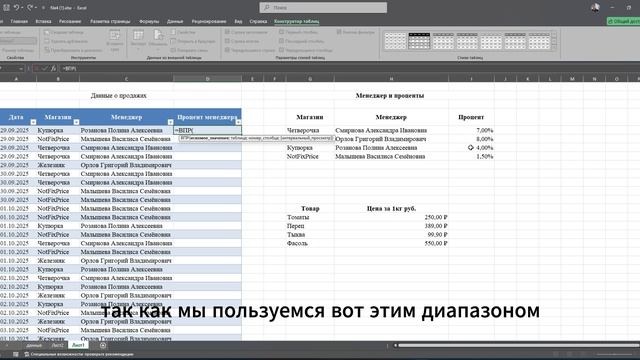Viewport: 640px width, 360px height.
Task: Click the table name input field
Action: pyautogui.click(x=18, y=41)
